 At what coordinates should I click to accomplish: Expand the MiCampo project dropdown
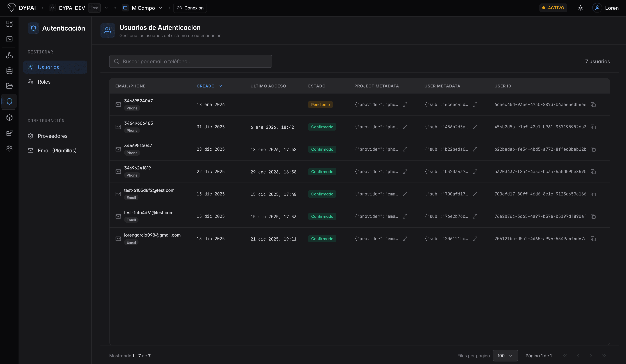point(161,8)
